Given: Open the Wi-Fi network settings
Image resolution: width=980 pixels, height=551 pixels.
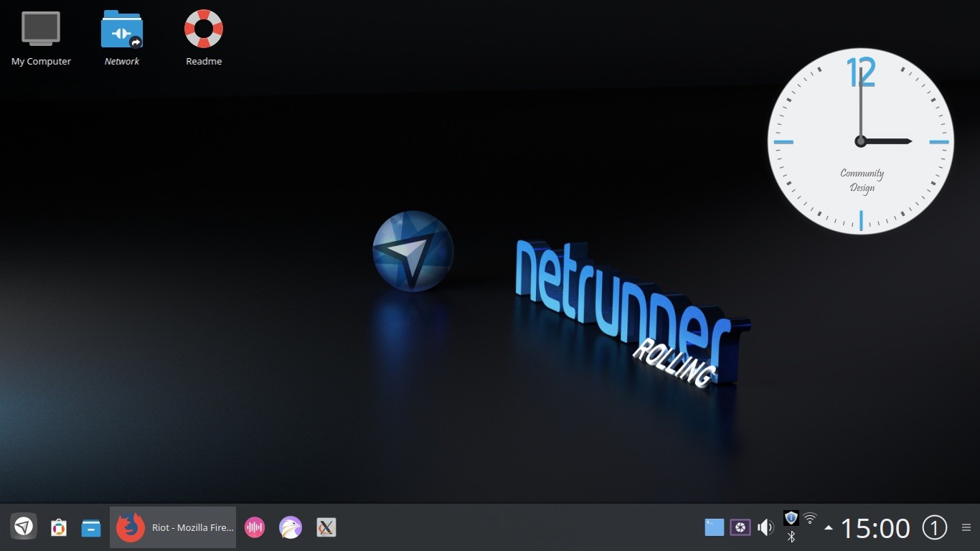Looking at the screenshot, I should [810, 517].
